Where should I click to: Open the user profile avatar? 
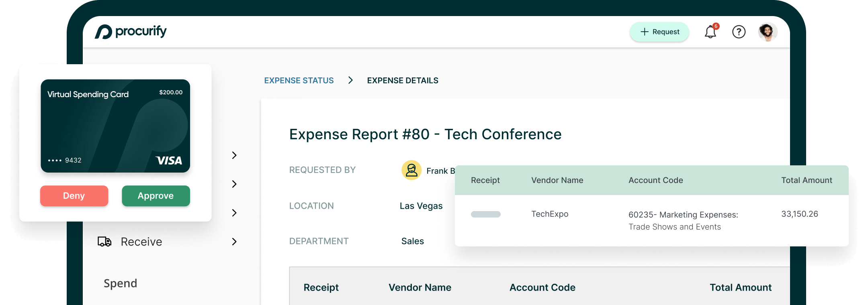[768, 32]
